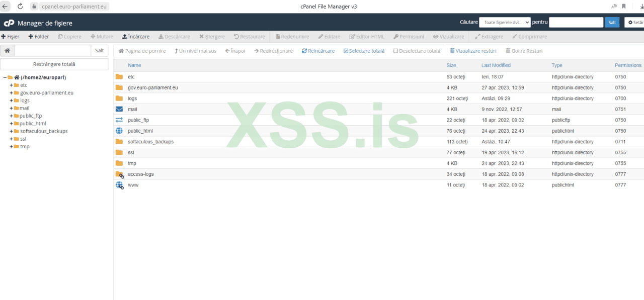Click the public_ftp arrows icon in list
This screenshot has width=644, height=300.
[119, 120]
